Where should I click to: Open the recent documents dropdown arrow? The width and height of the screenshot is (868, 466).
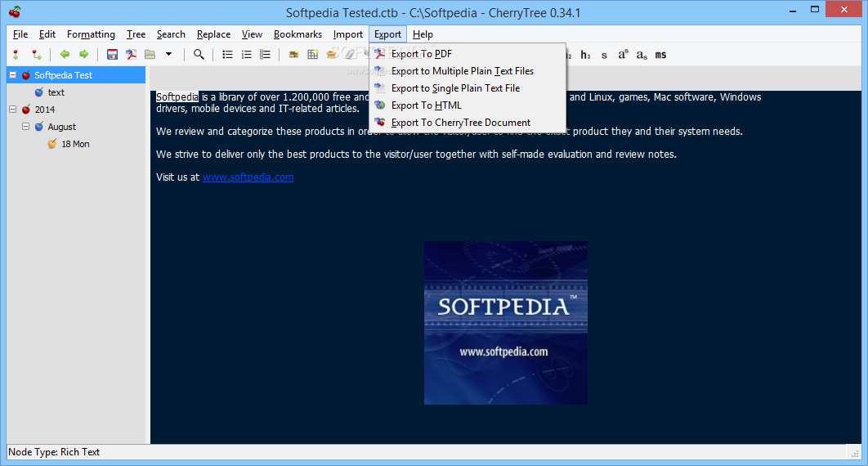point(169,54)
